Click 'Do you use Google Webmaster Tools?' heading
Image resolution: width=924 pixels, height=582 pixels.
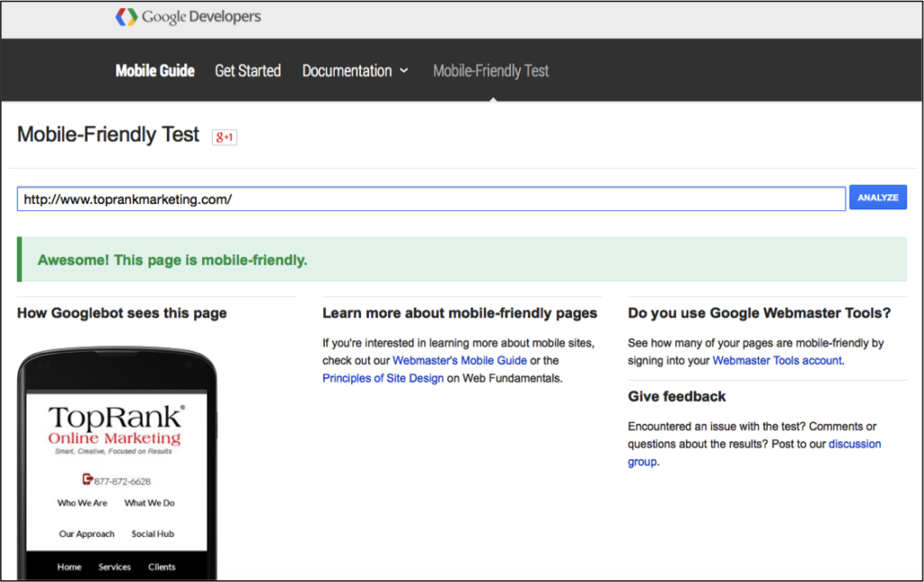pyautogui.click(x=759, y=313)
